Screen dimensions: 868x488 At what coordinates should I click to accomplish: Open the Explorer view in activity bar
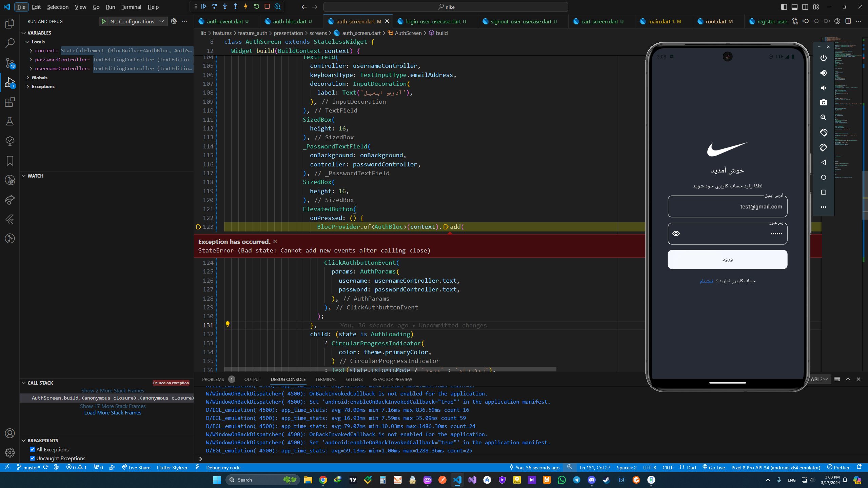(10, 23)
